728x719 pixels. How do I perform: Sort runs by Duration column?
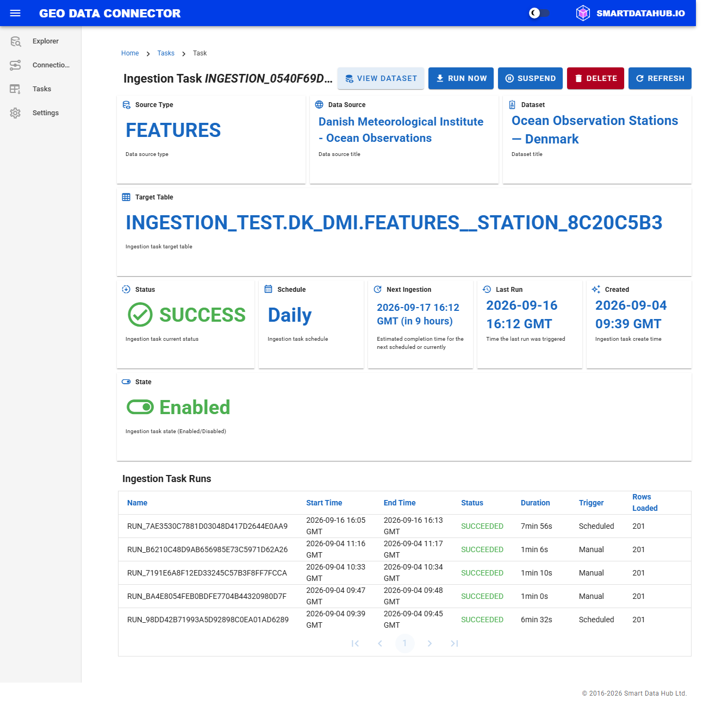(x=535, y=503)
